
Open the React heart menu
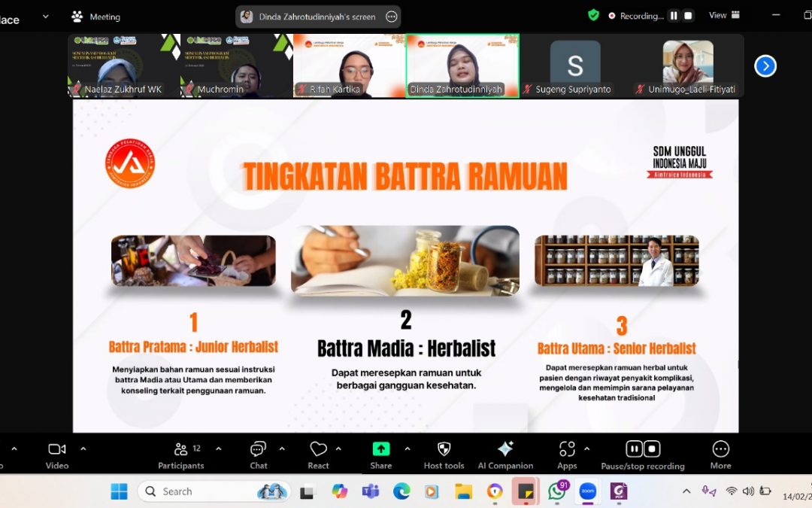[319, 455]
